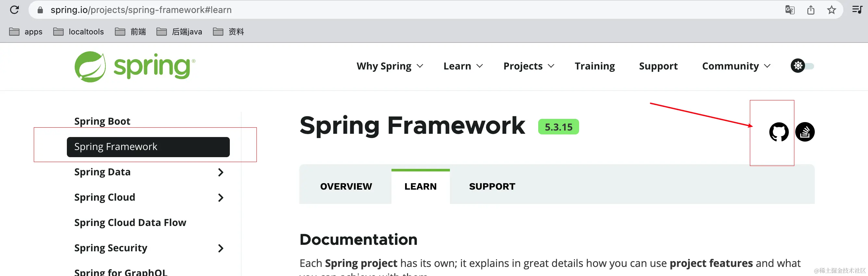Open Spring Cloud Data Flow link
Viewport: 868px width, 276px height.
130,223
